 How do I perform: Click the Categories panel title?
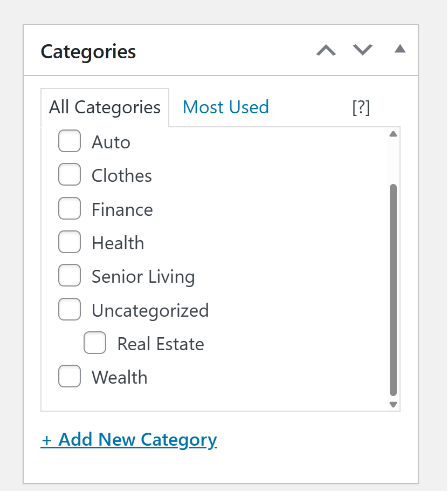pos(88,52)
